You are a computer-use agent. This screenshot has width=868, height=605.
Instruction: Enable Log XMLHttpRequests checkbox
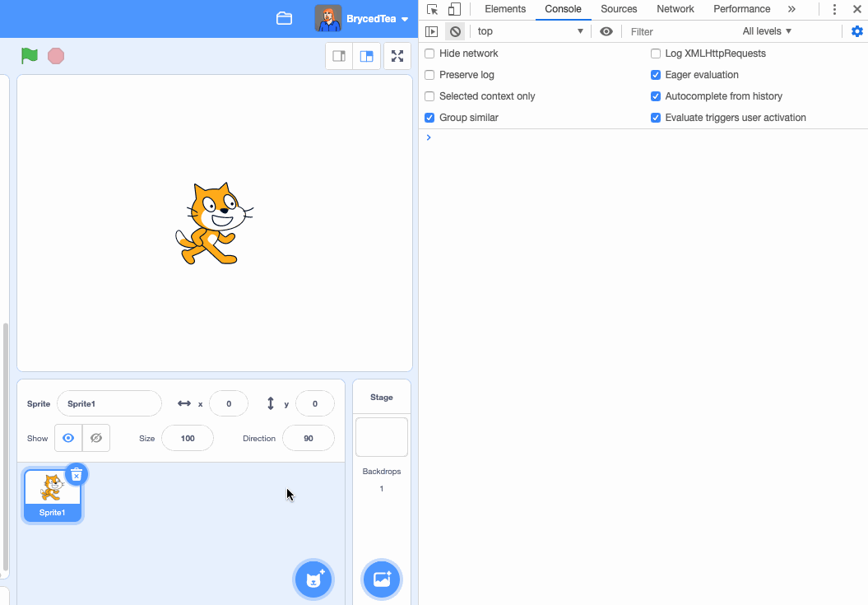point(656,54)
